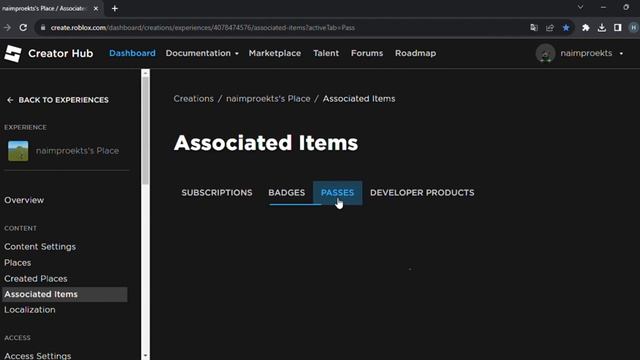Click the sidebar scrollbar down arrow

[x=145, y=356]
